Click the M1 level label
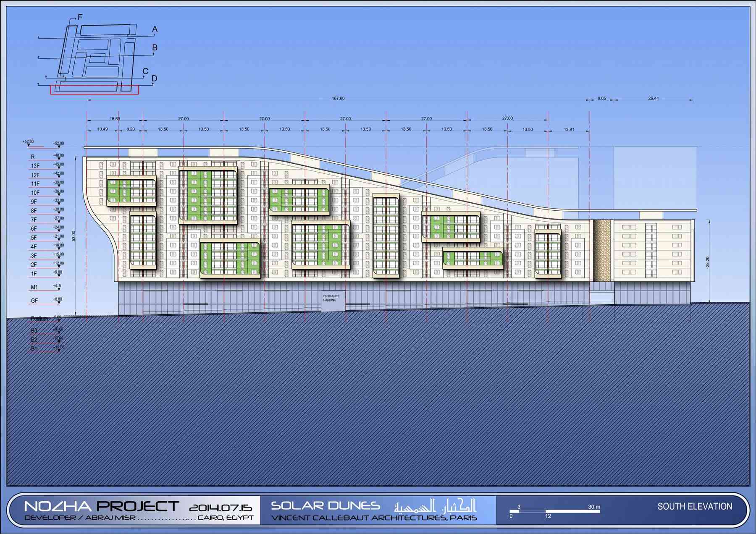This screenshot has height=534, width=756. (34, 287)
